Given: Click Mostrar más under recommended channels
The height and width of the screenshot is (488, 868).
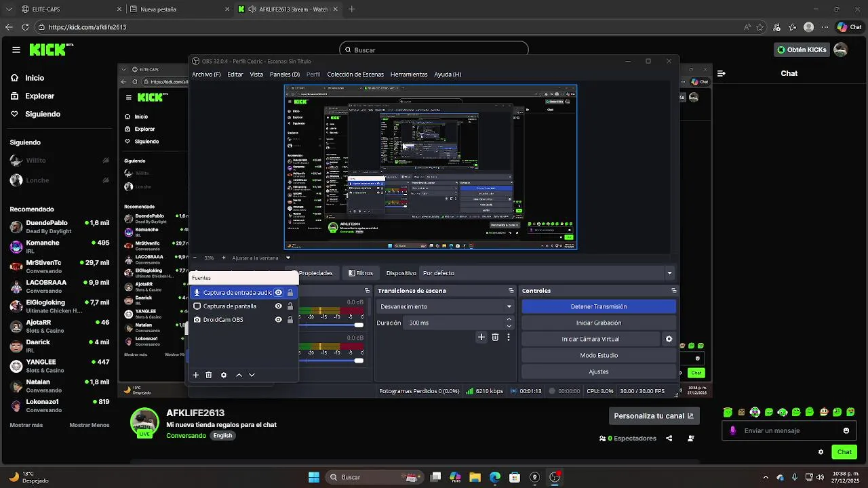Looking at the screenshot, I should click(x=26, y=425).
